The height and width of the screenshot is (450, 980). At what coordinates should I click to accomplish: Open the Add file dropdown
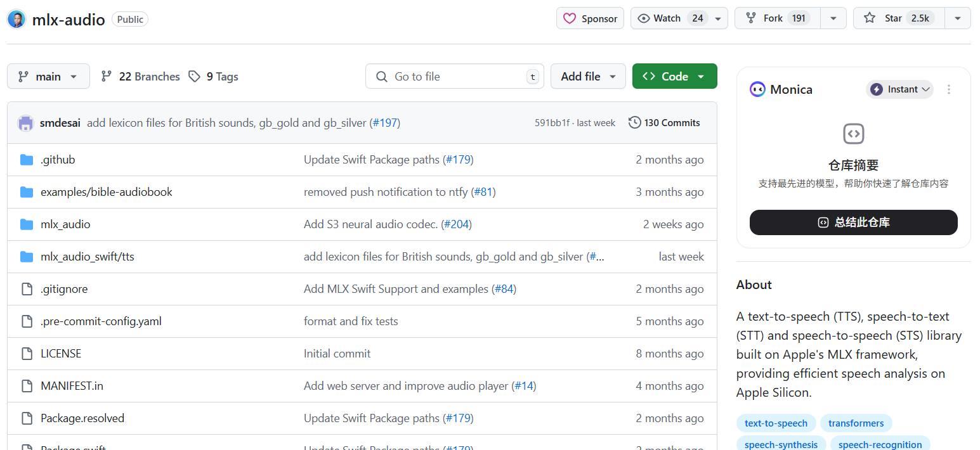(x=588, y=77)
